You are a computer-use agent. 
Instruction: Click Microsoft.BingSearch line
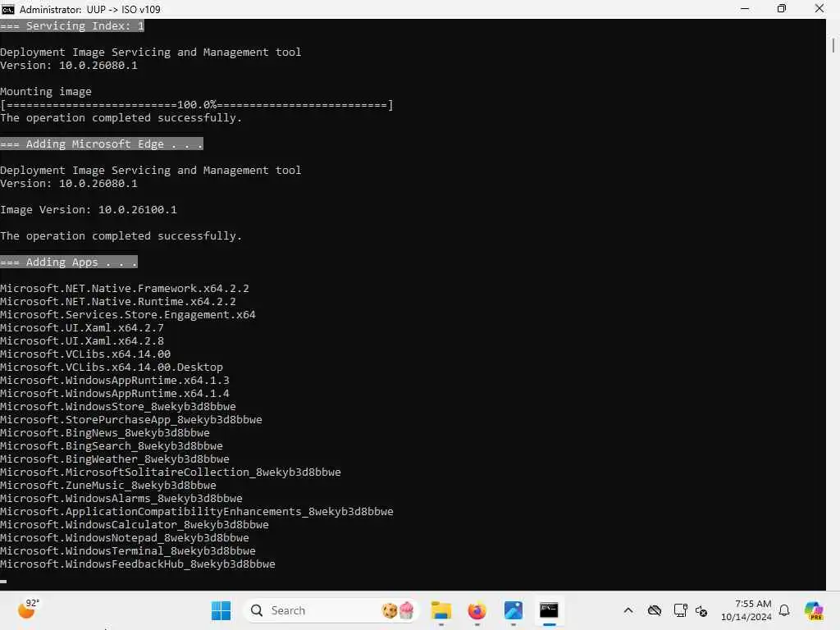tap(112, 445)
